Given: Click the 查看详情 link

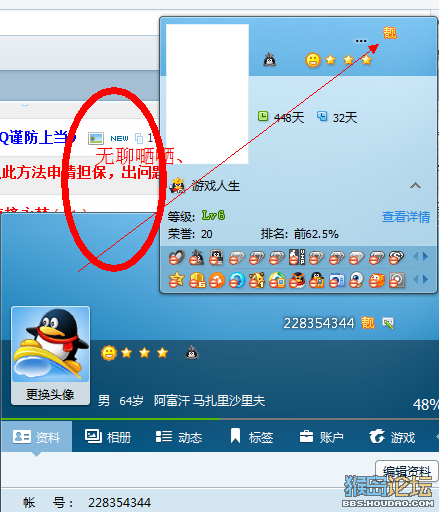Looking at the screenshot, I should [406, 217].
